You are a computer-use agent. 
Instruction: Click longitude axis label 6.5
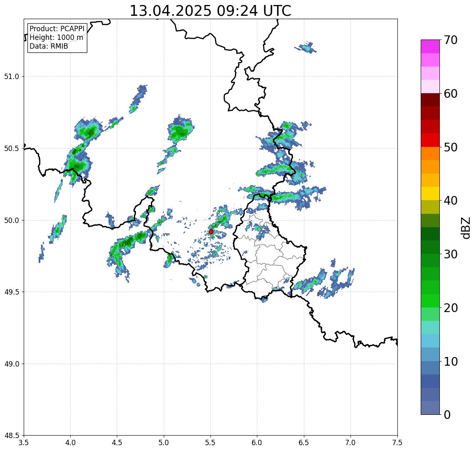304,443
